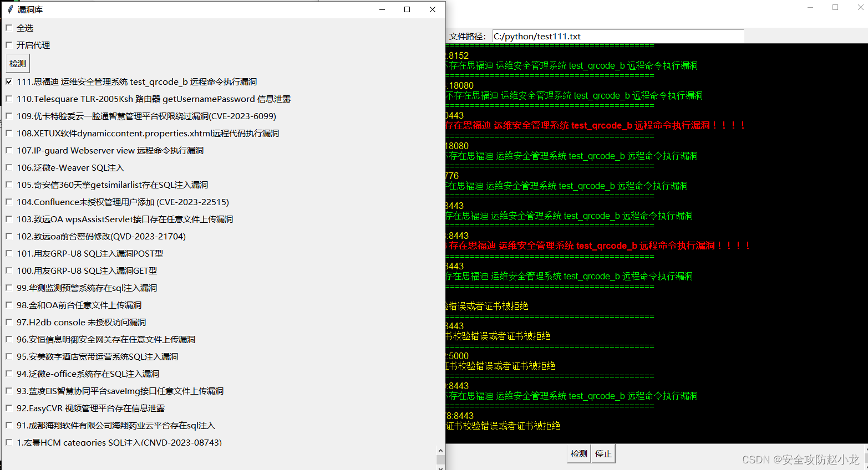The image size is (868, 470).
Task: Click the 8:8443 output line
Action: [x=460, y=416]
